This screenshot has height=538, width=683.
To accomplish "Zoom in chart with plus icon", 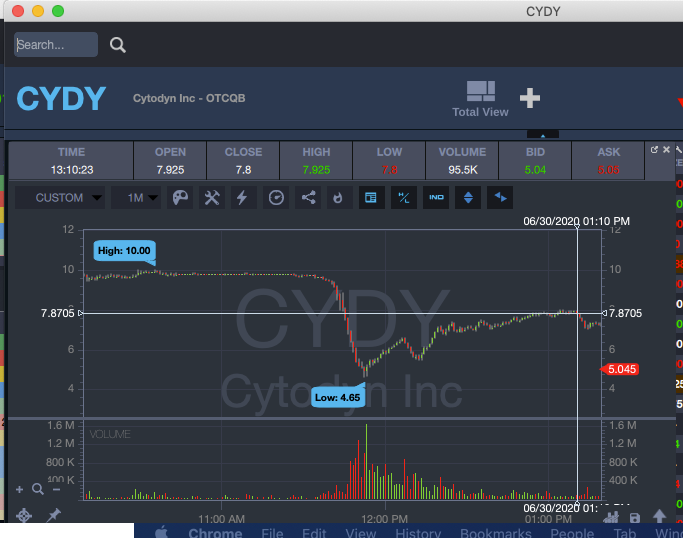I will tap(19, 490).
